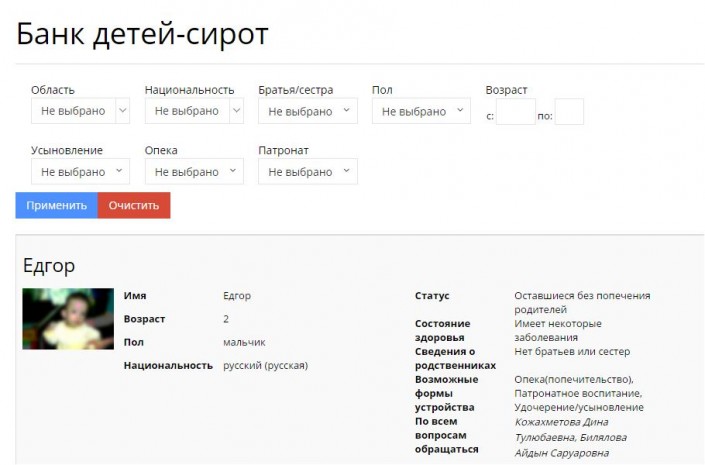Open the Область dropdown filter
This screenshot has height=465, width=705.
point(80,111)
